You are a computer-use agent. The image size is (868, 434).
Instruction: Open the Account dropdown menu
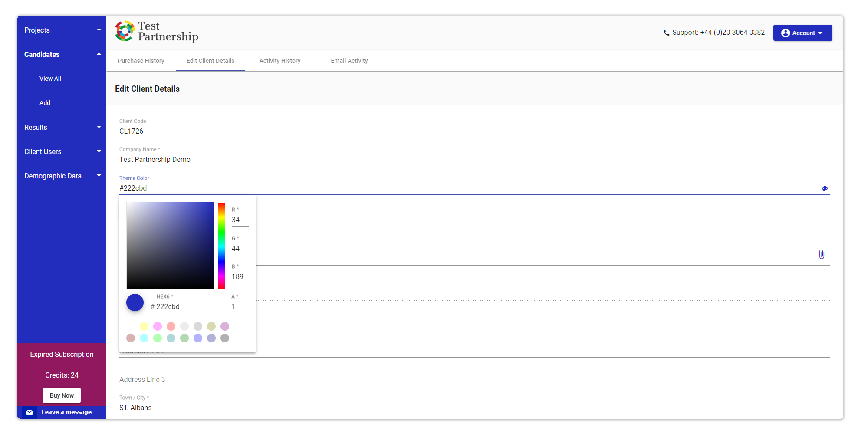coord(802,33)
